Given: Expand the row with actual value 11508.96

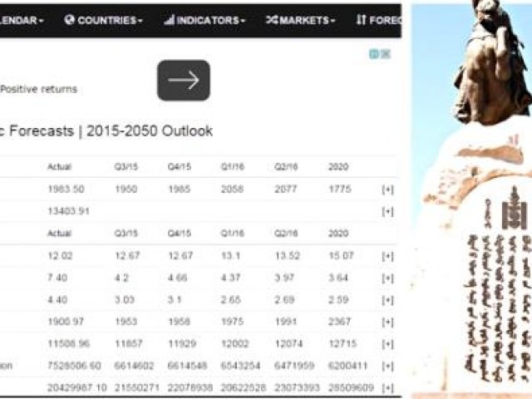Looking at the screenshot, I should pos(387,343).
